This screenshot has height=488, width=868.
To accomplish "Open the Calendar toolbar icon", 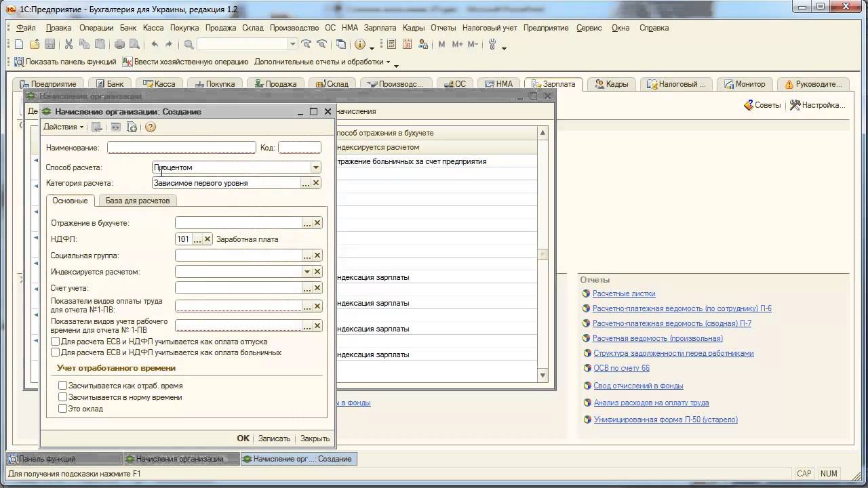I will tap(407, 44).
